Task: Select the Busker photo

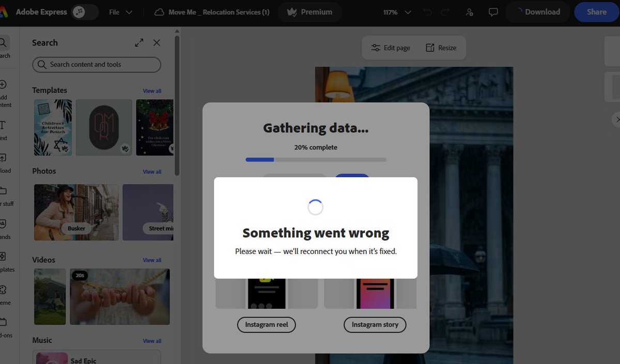Action: point(76,212)
